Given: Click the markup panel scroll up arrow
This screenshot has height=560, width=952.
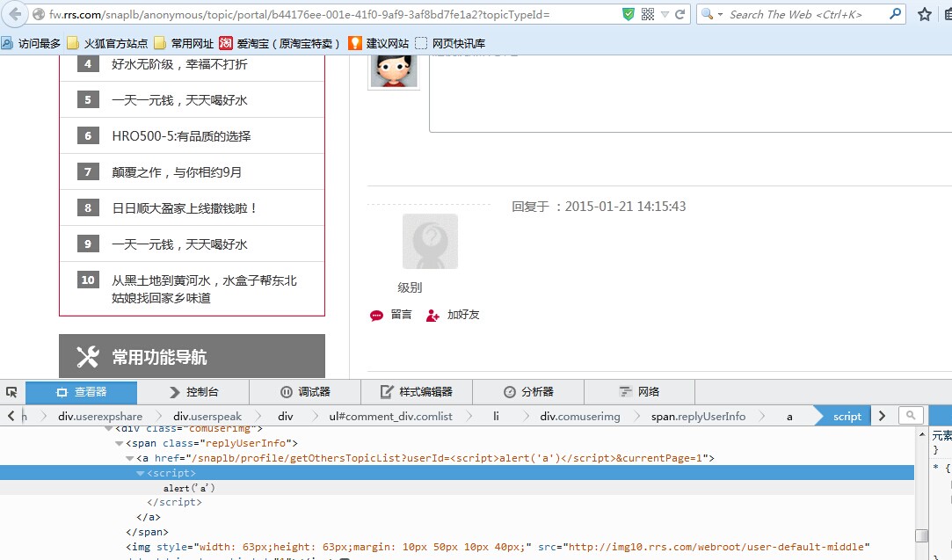Looking at the screenshot, I should pos(921,433).
